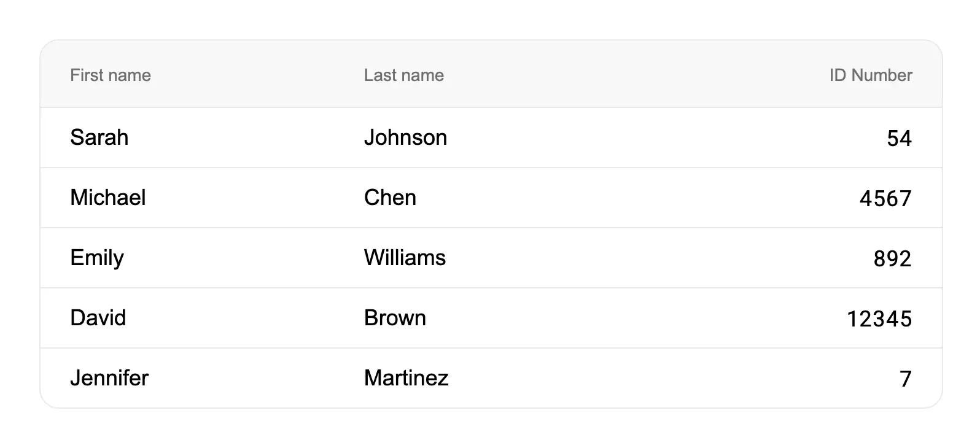Select the table header row
The image size is (980, 448).
pos(614,75)
